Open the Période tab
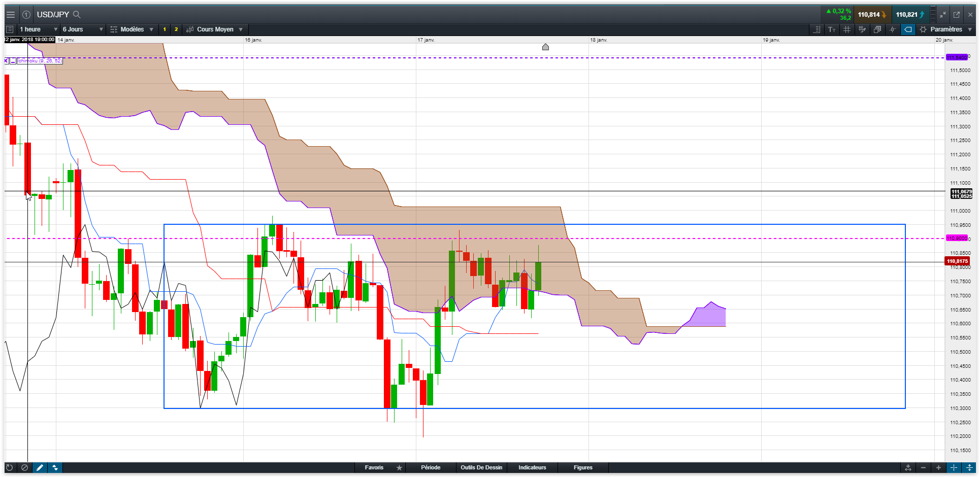Image resolution: width=980 pixels, height=477 pixels. 431,467
